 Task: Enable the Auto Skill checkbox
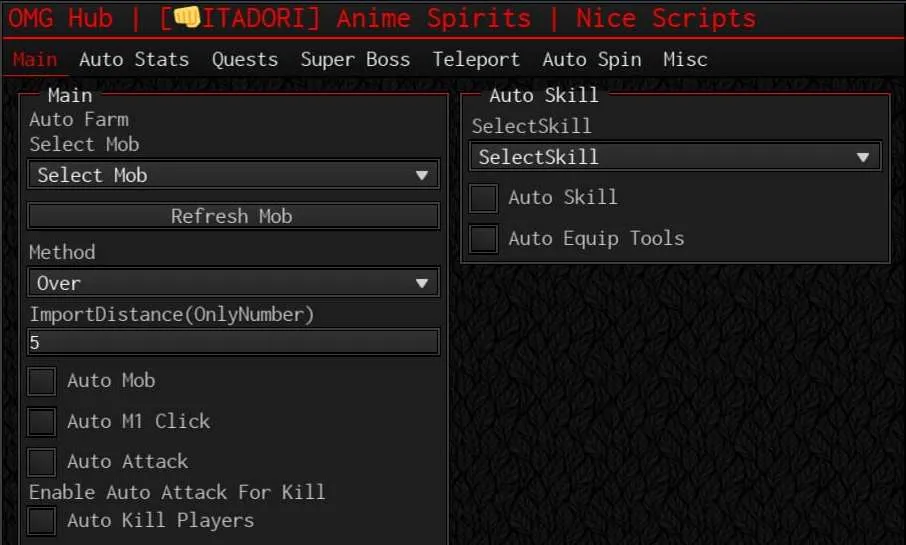pyautogui.click(x=484, y=198)
